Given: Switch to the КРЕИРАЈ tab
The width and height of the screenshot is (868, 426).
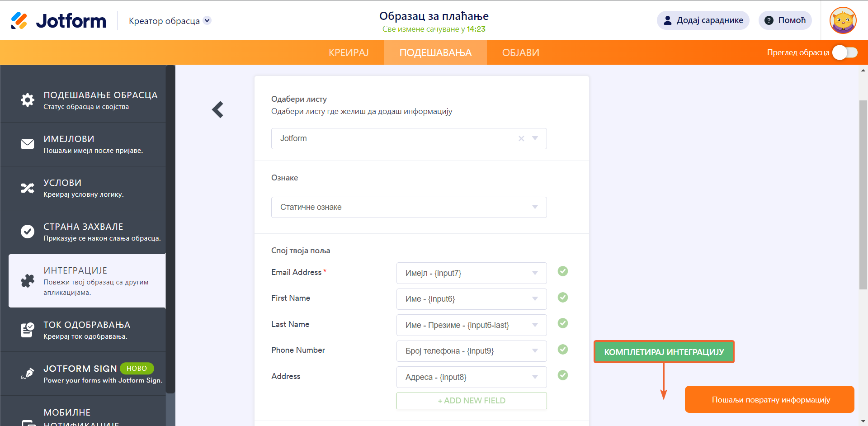Looking at the screenshot, I should (x=349, y=52).
